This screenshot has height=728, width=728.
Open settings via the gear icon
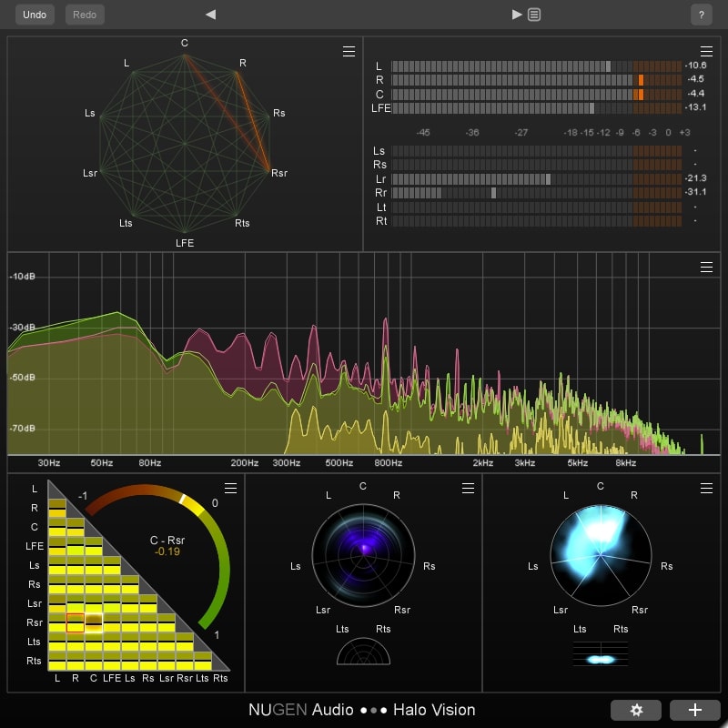coord(636,710)
